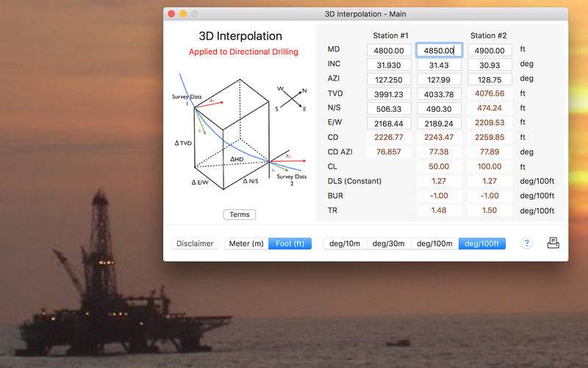
Task: Click the DLS (Constant) row label
Action: [354, 181]
